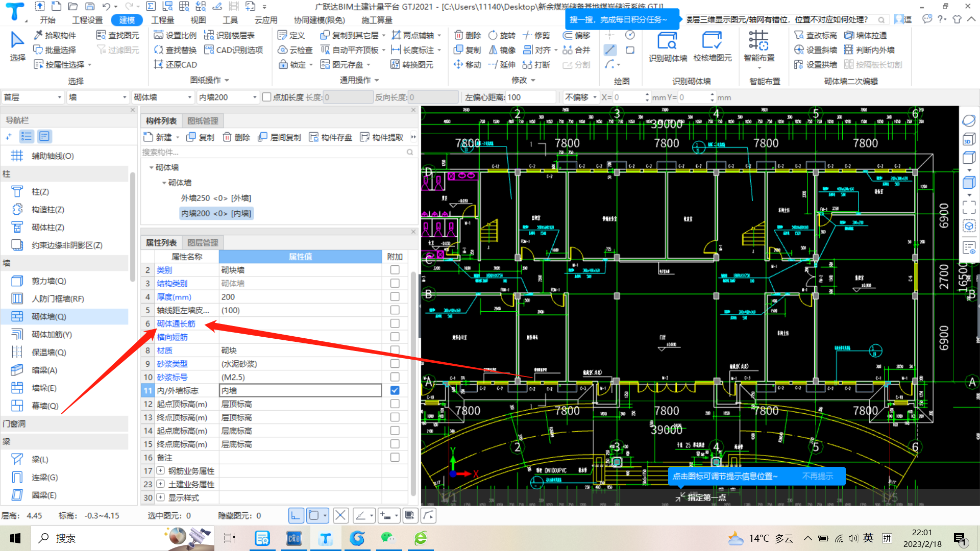This screenshot has width=980, height=551.
Task: Click the 两点辅轴 two-point auxiliary axis tool
Action: [412, 35]
